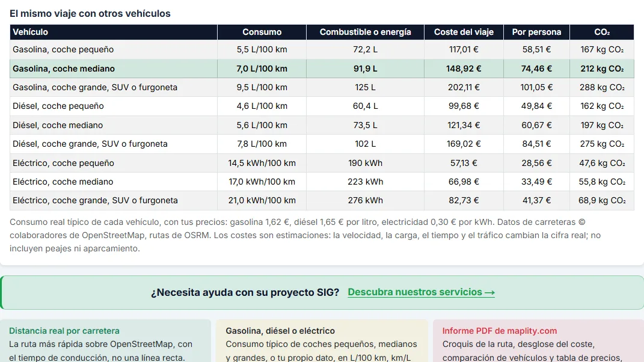644x362 pixels.
Task: Click the 99,68 € trip cost cell
Action: [464, 106]
